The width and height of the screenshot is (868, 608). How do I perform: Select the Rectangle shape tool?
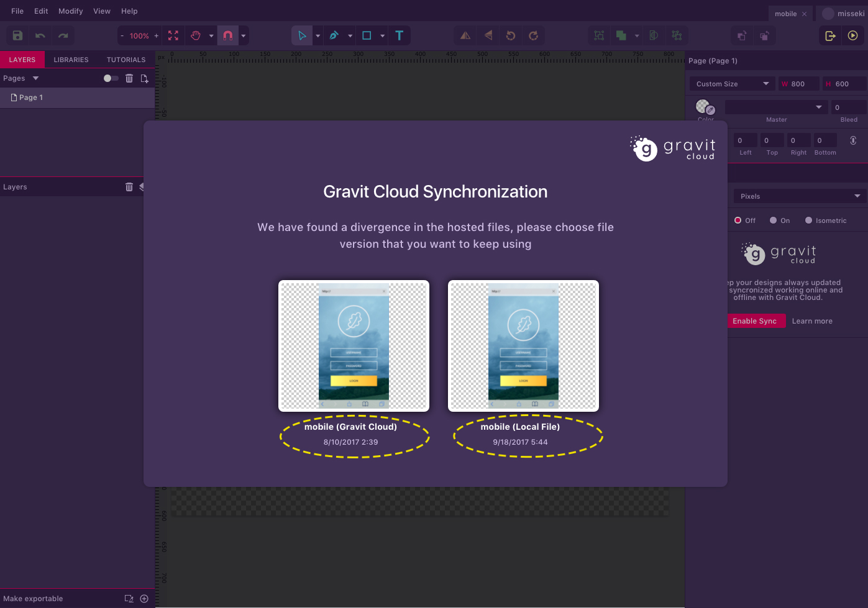[x=367, y=35]
